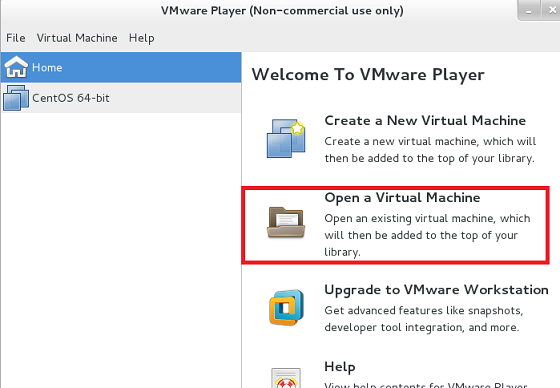Screen dimensions: 560x388
Task: Close the VMware Player window
Action: point(551,10)
